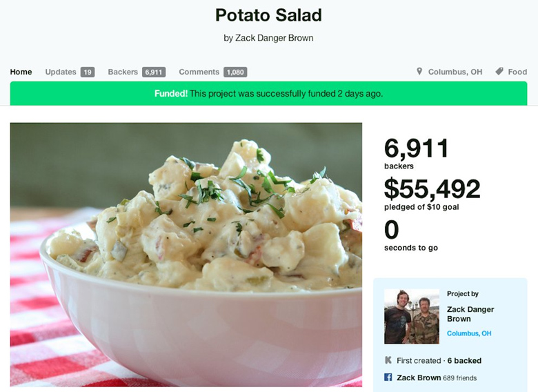Image resolution: width=538 pixels, height=392 pixels.
Task: Open the Food category link
Action: tap(517, 72)
